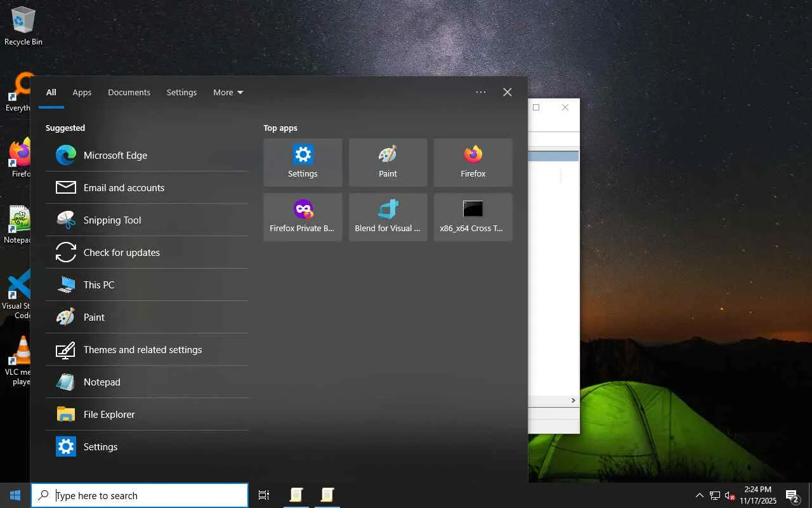Open the Windows Start menu
This screenshot has height=508, width=812.
click(15, 495)
